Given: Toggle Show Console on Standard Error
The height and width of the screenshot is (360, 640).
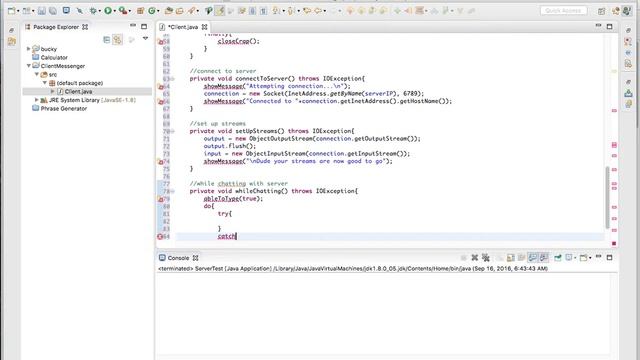Looking at the screenshot, I should click(543, 258).
